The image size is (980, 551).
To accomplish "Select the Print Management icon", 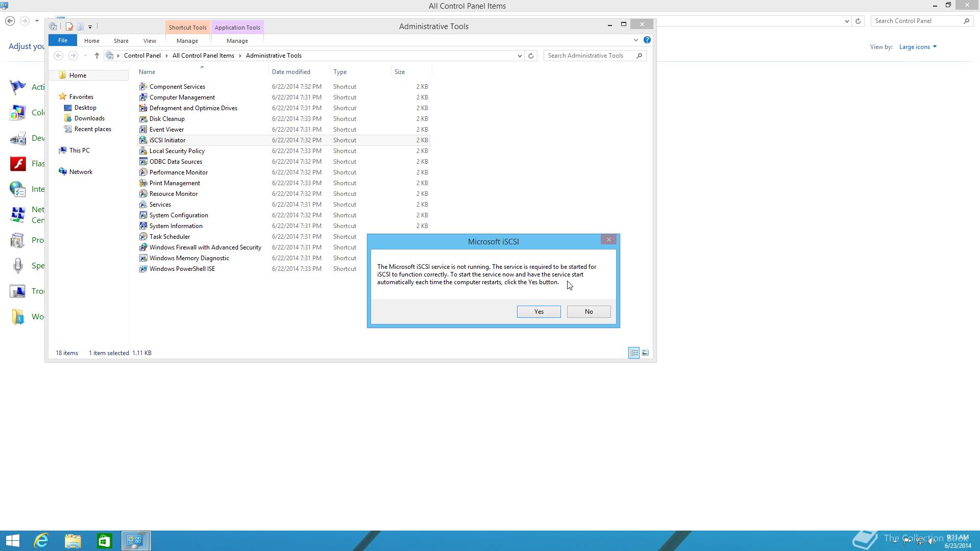I will pyautogui.click(x=143, y=183).
